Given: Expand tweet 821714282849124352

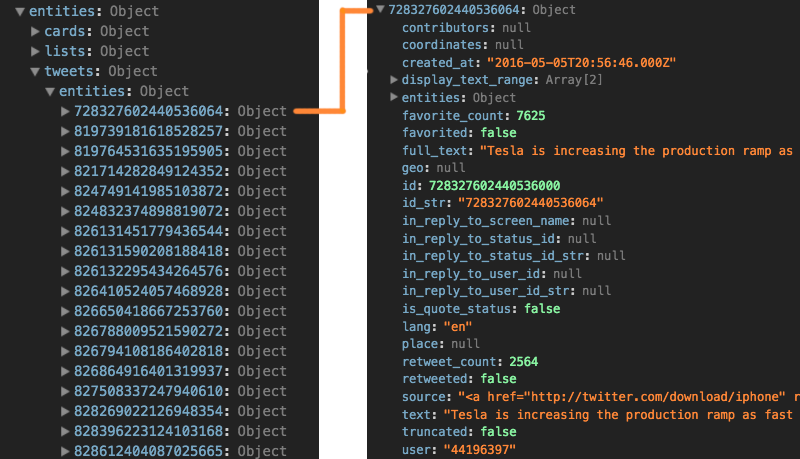Looking at the screenshot, I should point(65,171).
